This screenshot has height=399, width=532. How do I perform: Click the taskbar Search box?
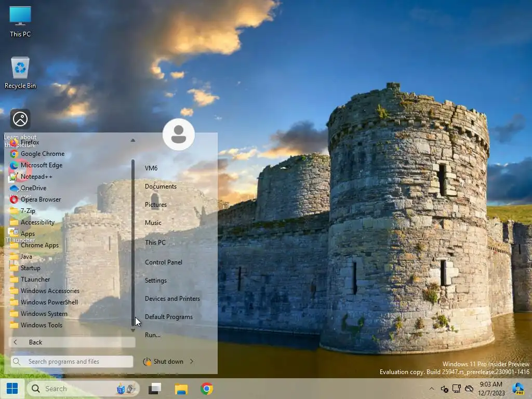pos(83,389)
